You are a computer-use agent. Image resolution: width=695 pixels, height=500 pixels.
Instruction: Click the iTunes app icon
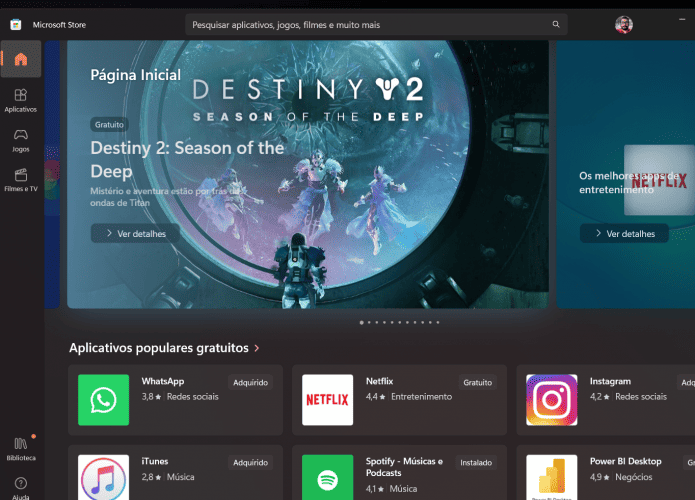pyautogui.click(x=104, y=477)
